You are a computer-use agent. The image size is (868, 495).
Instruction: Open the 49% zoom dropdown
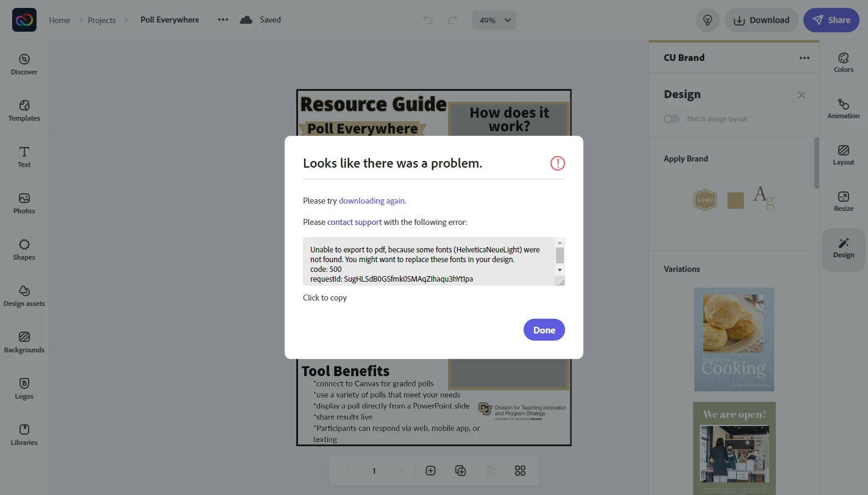[x=494, y=20]
